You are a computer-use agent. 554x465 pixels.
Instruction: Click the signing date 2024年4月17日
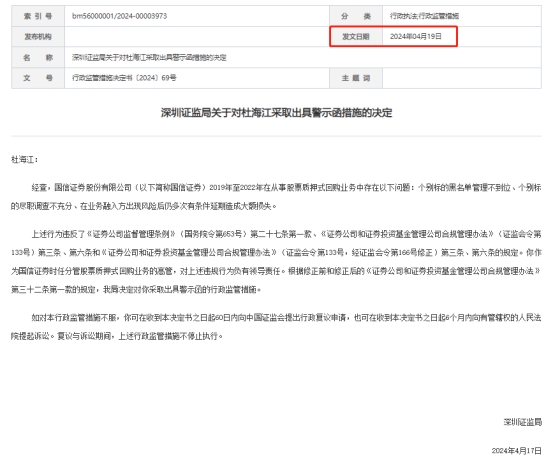click(517, 451)
